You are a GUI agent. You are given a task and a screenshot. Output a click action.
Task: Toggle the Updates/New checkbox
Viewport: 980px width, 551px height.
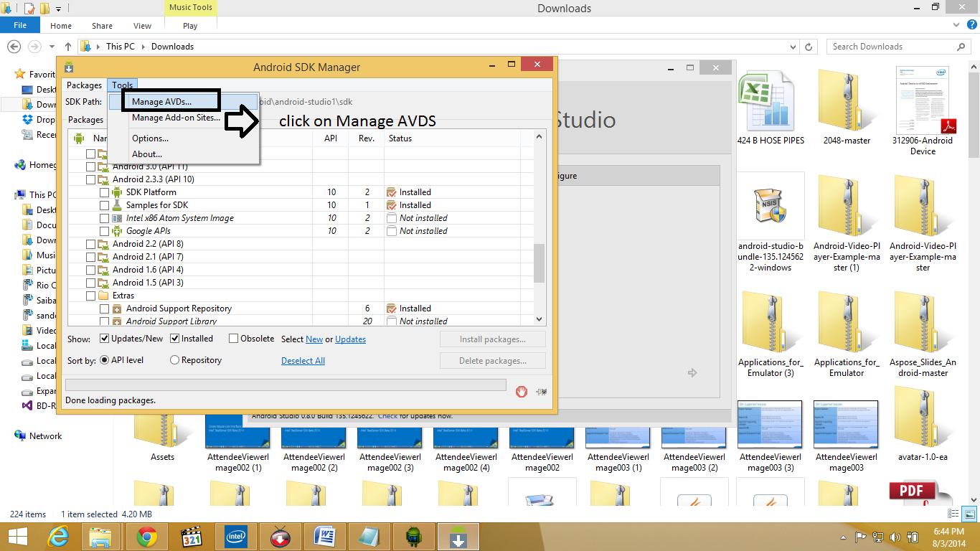tap(105, 339)
